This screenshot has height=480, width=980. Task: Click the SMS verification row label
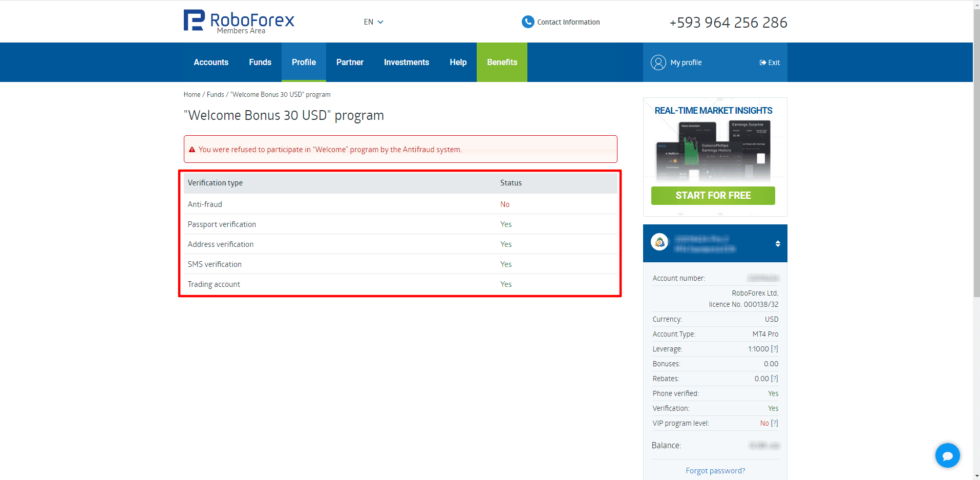pos(215,264)
